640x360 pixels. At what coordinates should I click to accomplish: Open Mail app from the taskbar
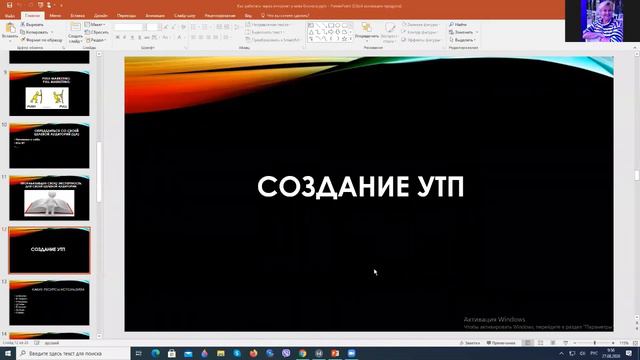[x=188, y=353]
